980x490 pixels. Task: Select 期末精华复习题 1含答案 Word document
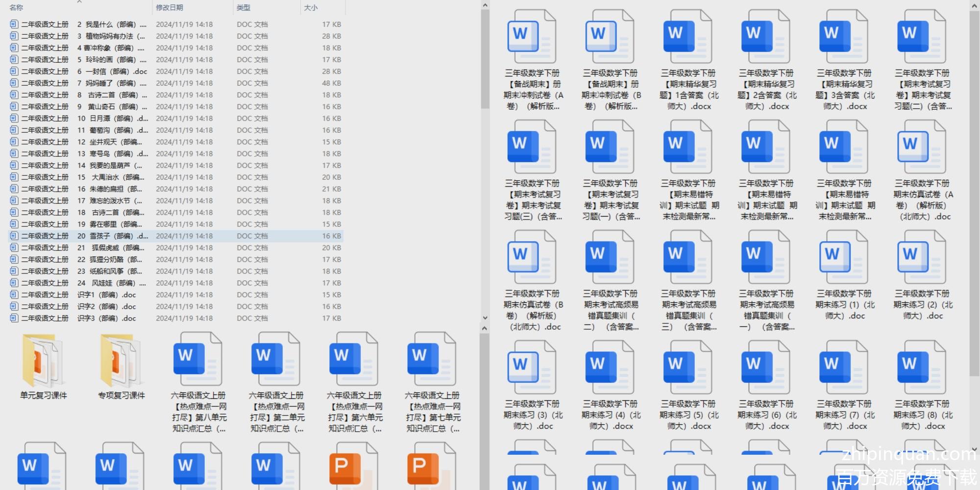(687, 38)
